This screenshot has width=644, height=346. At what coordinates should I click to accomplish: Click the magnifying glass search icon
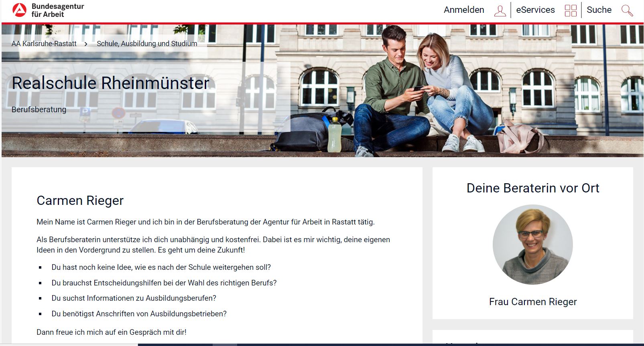pos(627,10)
